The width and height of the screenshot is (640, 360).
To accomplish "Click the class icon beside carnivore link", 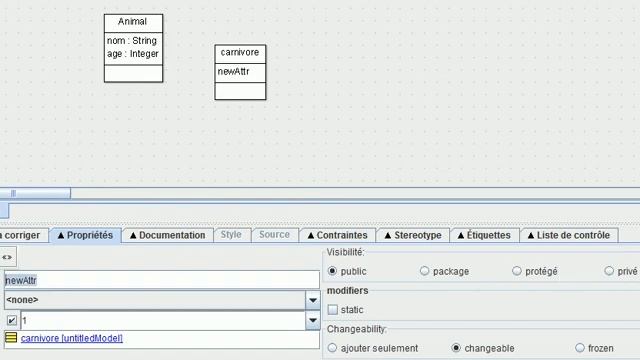I will pos(11,338).
